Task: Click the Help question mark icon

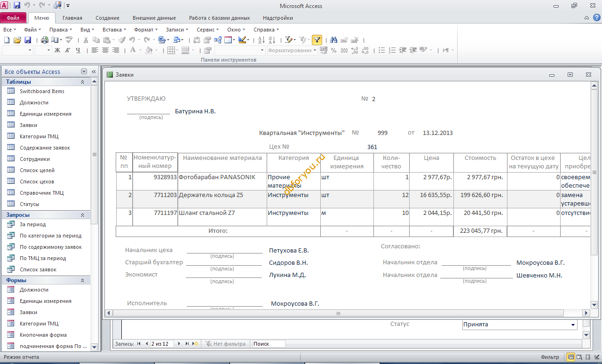Action: (x=596, y=17)
